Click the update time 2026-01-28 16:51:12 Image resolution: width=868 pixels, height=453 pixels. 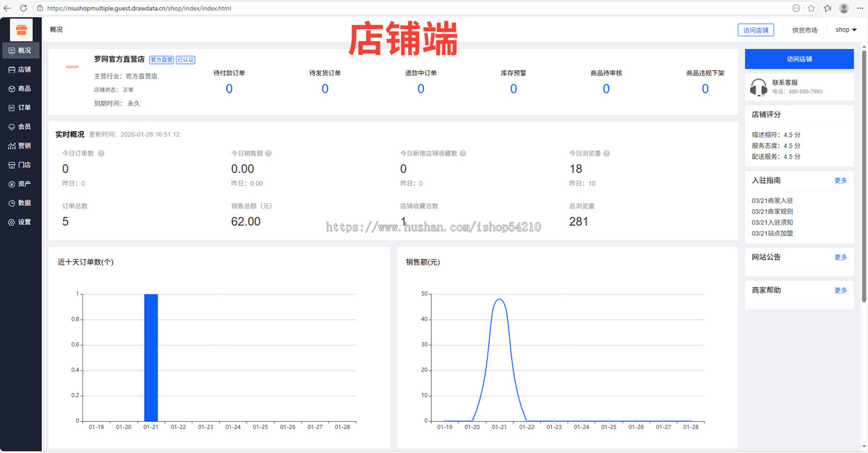(x=150, y=135)
